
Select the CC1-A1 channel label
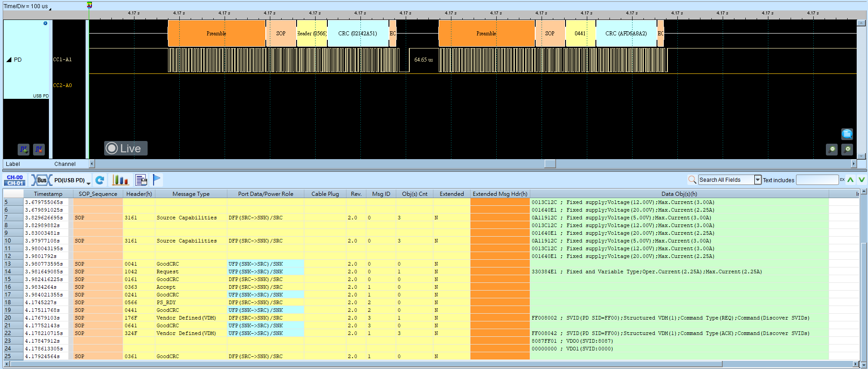[62, 59]
